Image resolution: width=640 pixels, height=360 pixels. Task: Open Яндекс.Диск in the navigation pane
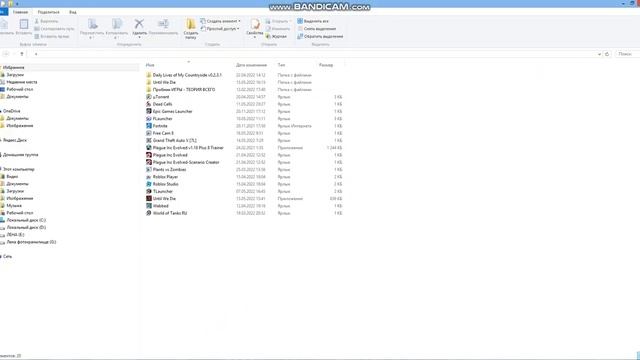15,140
